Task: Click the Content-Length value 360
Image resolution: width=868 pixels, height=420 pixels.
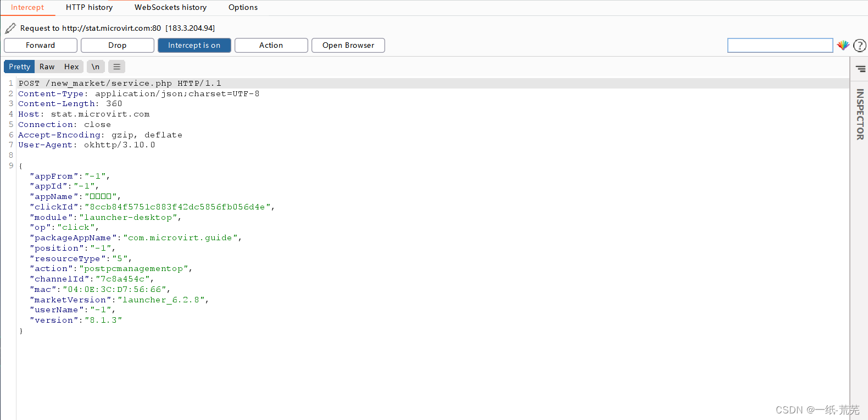Action: (114, 104)
